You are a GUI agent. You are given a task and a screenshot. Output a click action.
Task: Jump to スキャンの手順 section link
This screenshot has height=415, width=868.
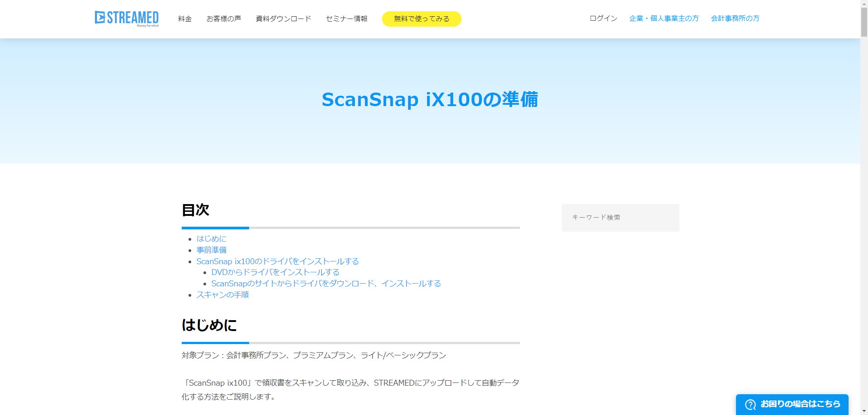pos(222,295)
